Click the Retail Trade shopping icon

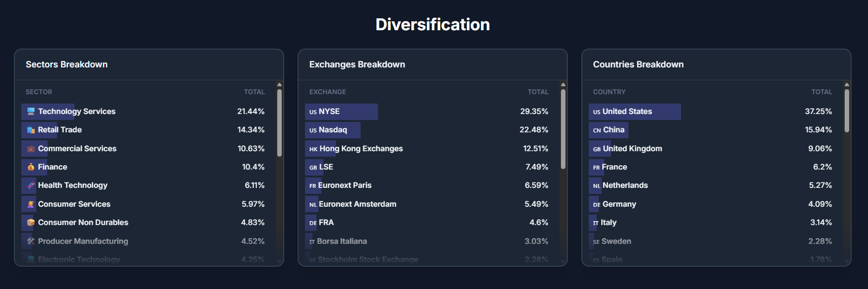pyautogui.click(x=31, y=130)
